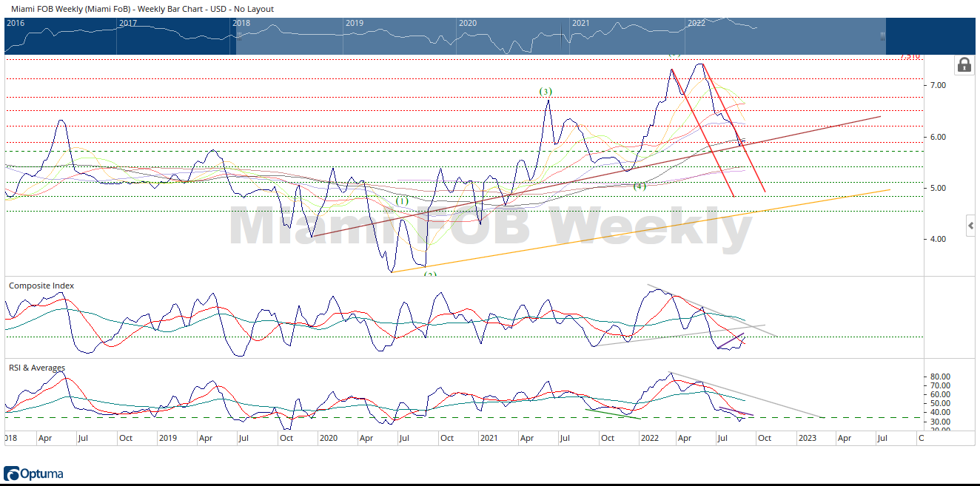Screen dimensions: 980x486
Task: Click the 5.00 price scale label
Action: (938, 188)
